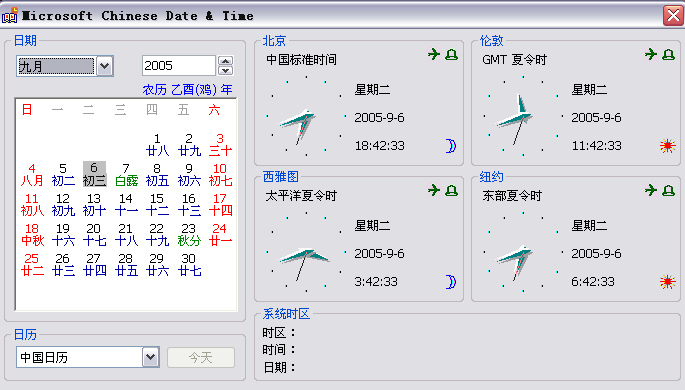Select September 15 (十二) in calendar
This screenshot has width=685, height=390.
tap(157, 205)
